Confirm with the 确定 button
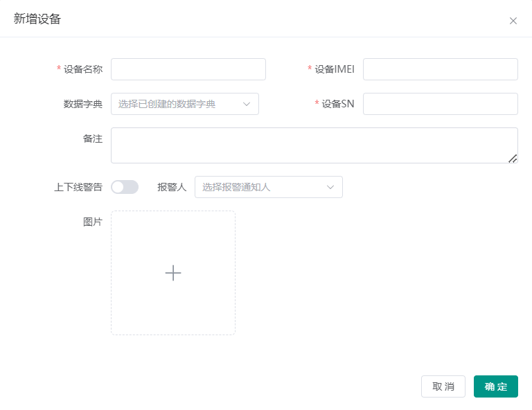The height and width of the screenshot is (410, 532). click(496, 386)
